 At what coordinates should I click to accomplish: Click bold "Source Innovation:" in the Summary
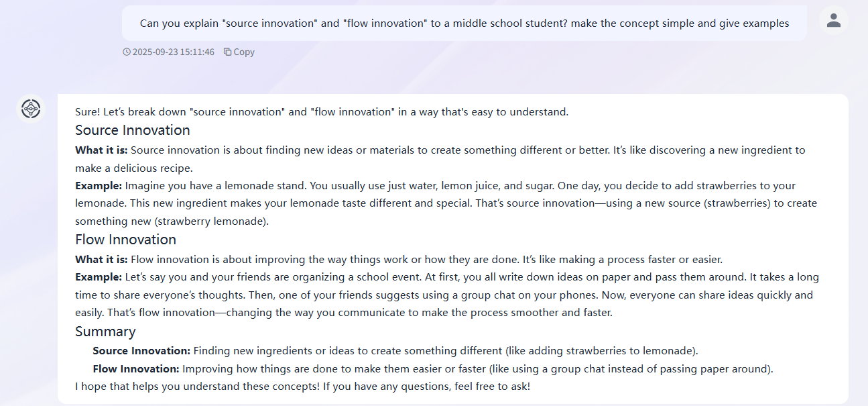tap(141, 350)
